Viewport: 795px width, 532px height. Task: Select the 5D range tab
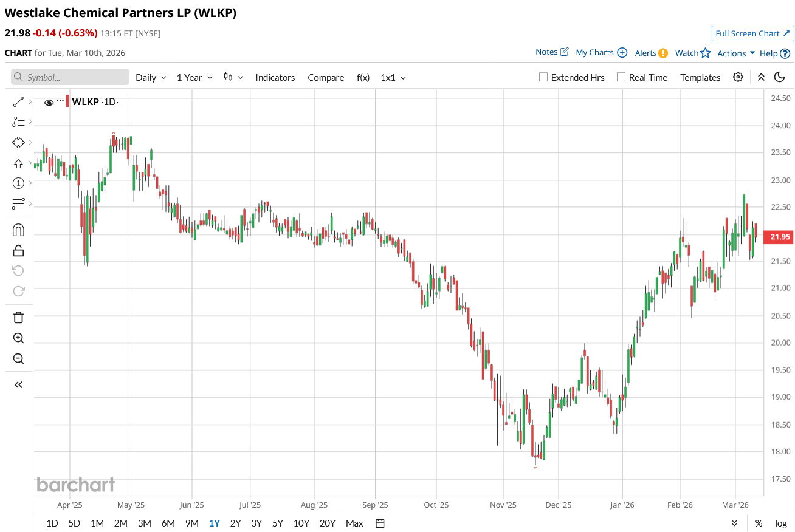74,523
